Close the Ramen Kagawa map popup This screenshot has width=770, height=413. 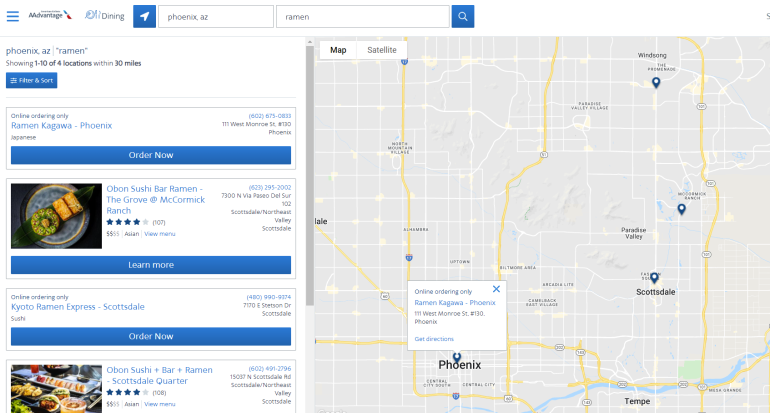click(496, 289)
